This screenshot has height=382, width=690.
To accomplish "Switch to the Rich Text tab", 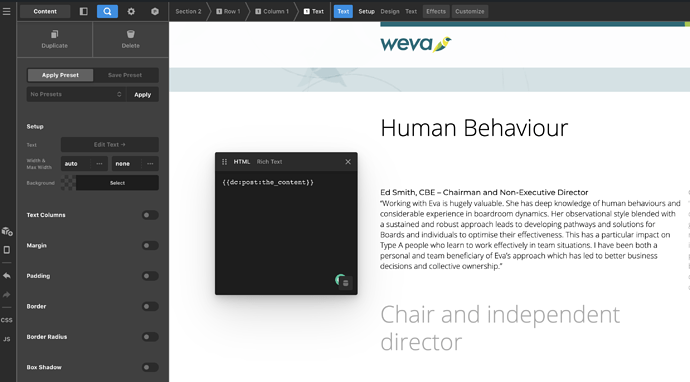I will (269, 162).
